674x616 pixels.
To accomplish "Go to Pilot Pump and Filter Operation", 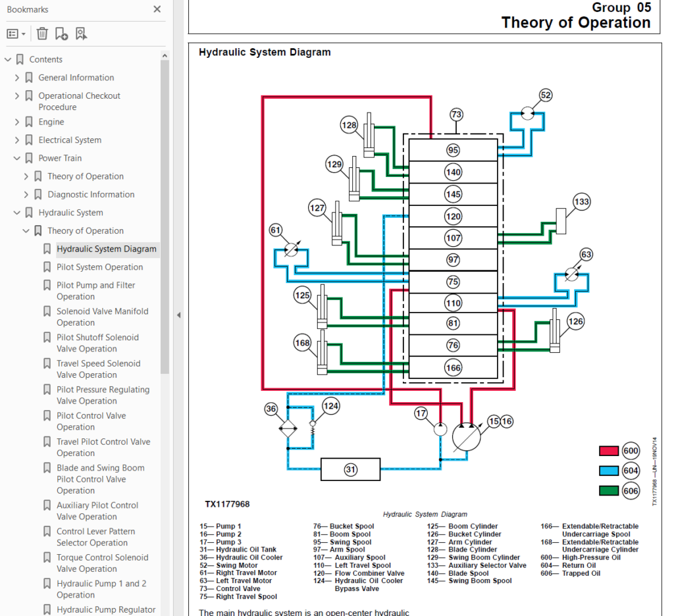I will pyautogui.click(x=96, y=291).
